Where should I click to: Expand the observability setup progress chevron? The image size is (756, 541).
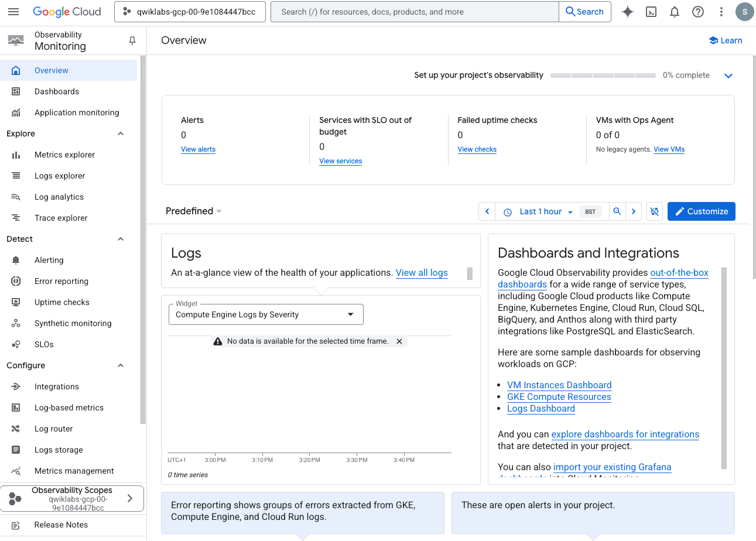point(728,76)
